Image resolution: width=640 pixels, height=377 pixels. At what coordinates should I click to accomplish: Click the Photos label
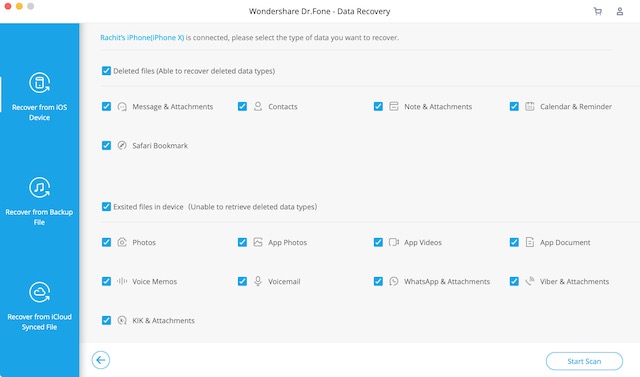pyautogui.click(x=144, y=242)
